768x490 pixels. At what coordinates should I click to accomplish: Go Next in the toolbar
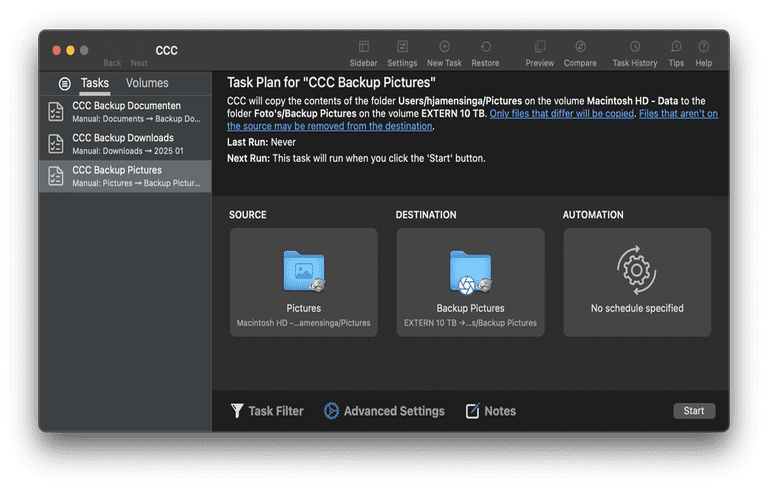click(139, 63)
